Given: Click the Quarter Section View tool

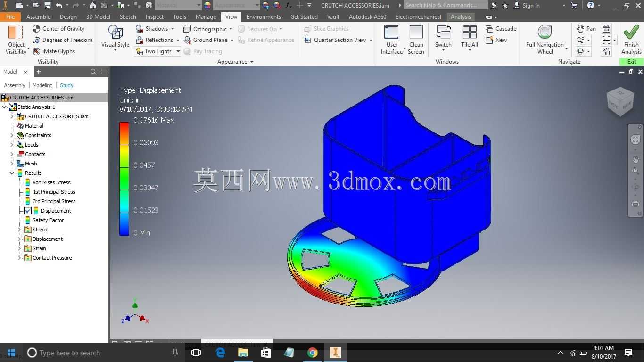Looking at the screenshot, I should (x=338, y=40).
